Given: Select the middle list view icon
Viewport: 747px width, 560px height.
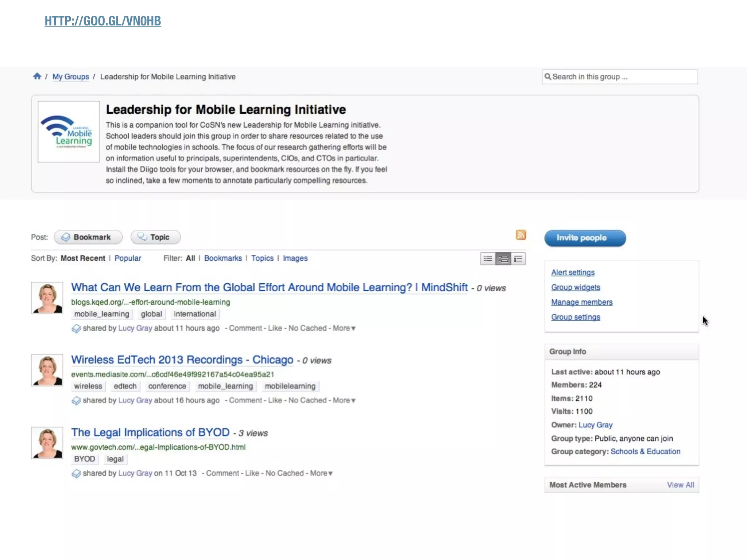Looking at the screenshot, I should 503,259.
